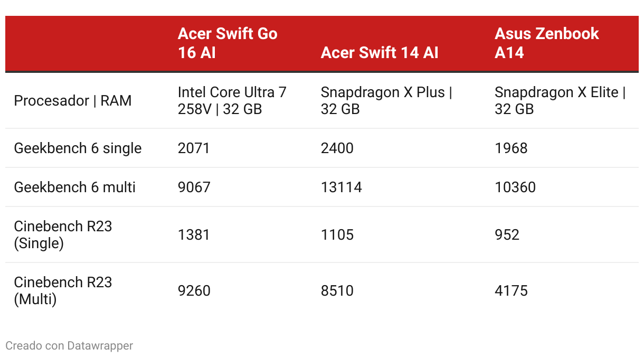Select the Geekbench 6 single row label
Image resolution: width=644 pixels, height=358 pixels.
(x=78, y=148)
